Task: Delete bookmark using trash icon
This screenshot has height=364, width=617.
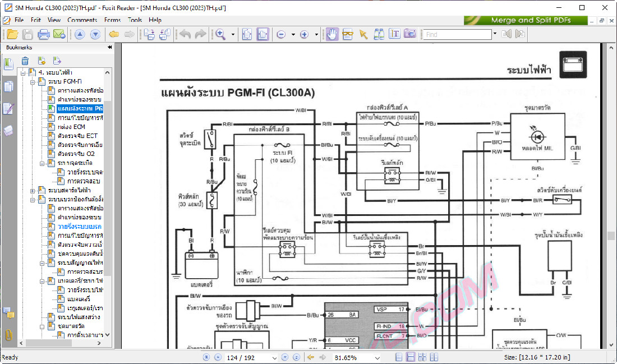Action: [x=25, y=61]
